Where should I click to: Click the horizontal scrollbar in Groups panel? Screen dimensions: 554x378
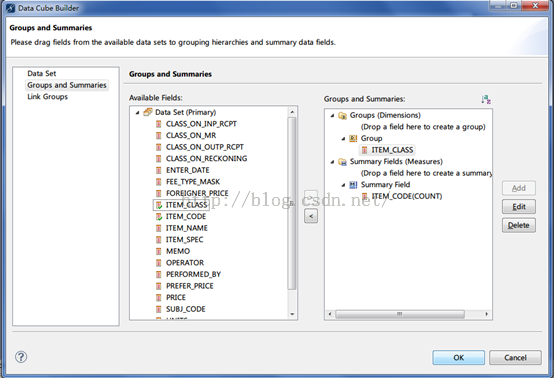pyautogui.click(x=400, y=314)
